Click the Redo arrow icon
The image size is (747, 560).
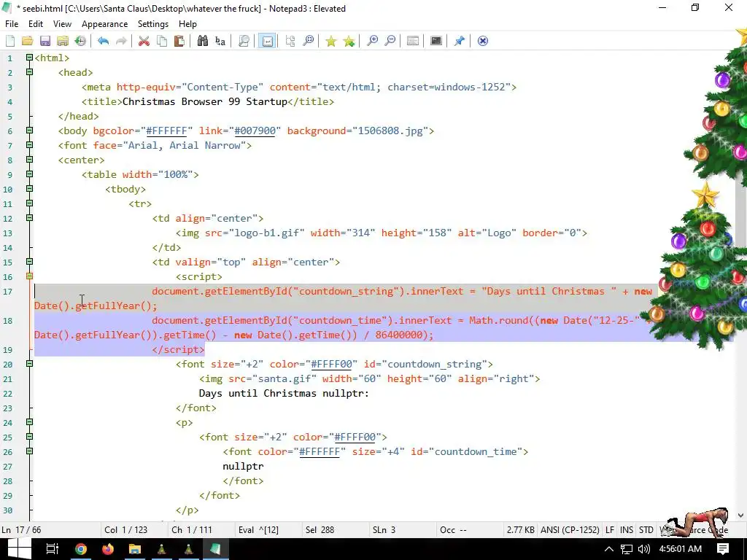[x=122, y=41]
